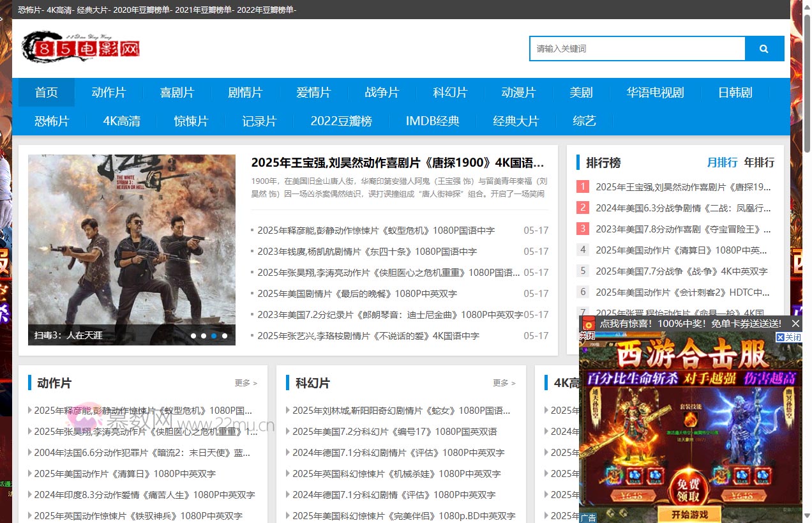The height and width of the screenshot is (523, 812).
Task: Open the 《唐探1900》 headline link
Action: 397,162
